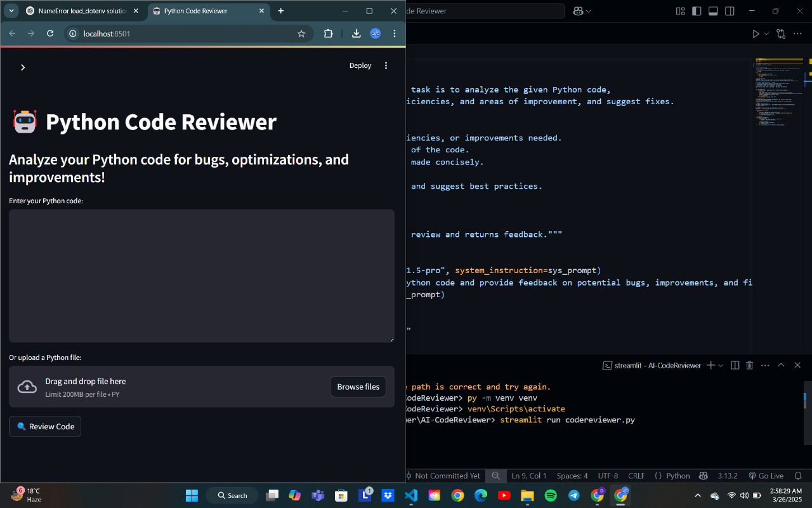Toggle the VS Code primary sidebar
Screen dimensions: 812x508
(697, 11)
